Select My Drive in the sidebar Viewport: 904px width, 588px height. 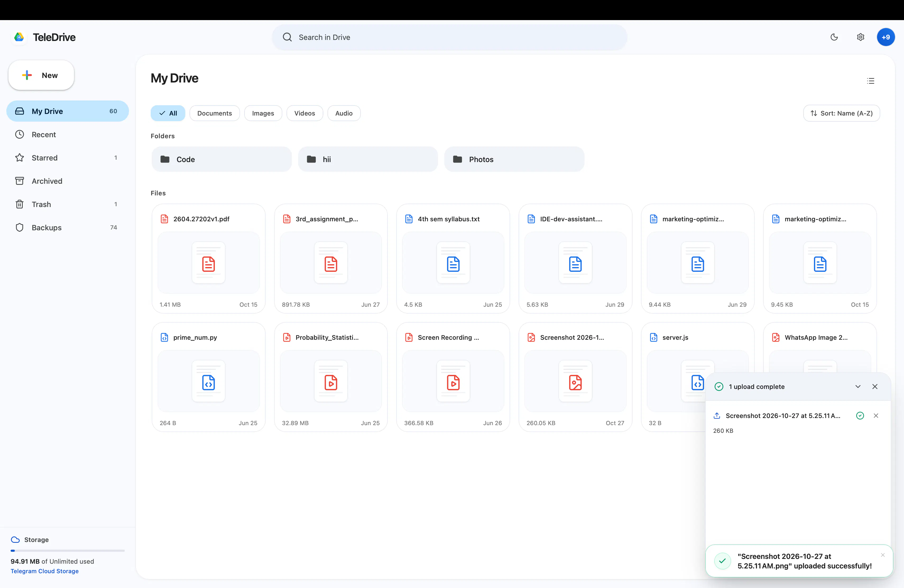68,111
